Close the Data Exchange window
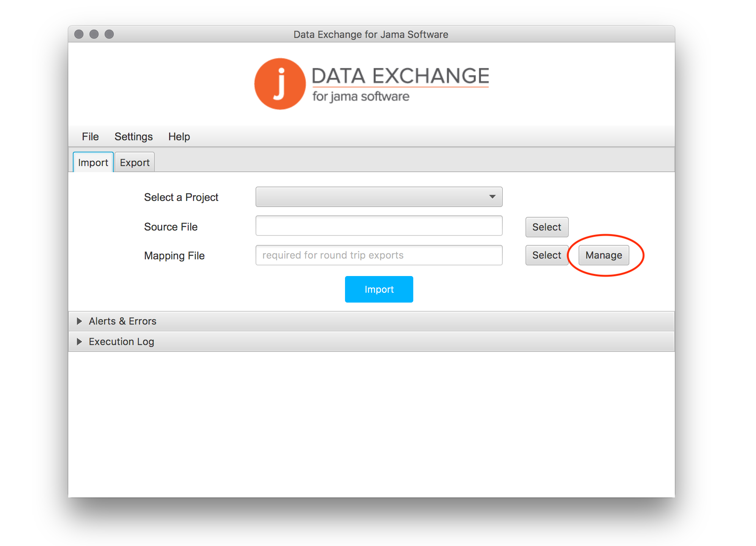 pyautogui.click(x=79, y=34)
